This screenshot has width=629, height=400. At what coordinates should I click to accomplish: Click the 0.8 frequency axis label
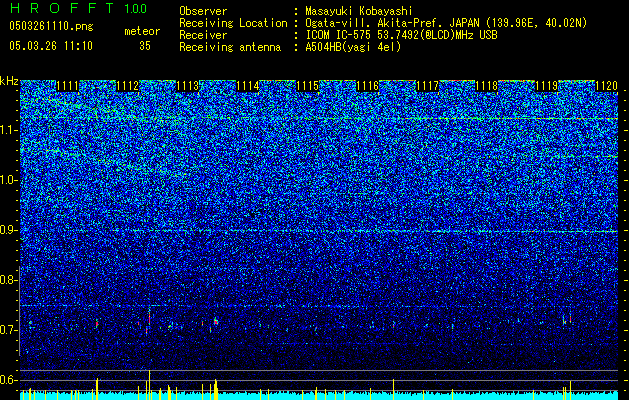pos(8,280)
